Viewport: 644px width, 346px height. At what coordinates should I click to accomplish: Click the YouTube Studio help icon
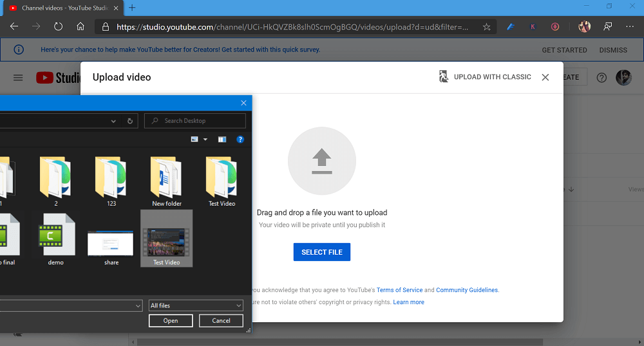601,77
